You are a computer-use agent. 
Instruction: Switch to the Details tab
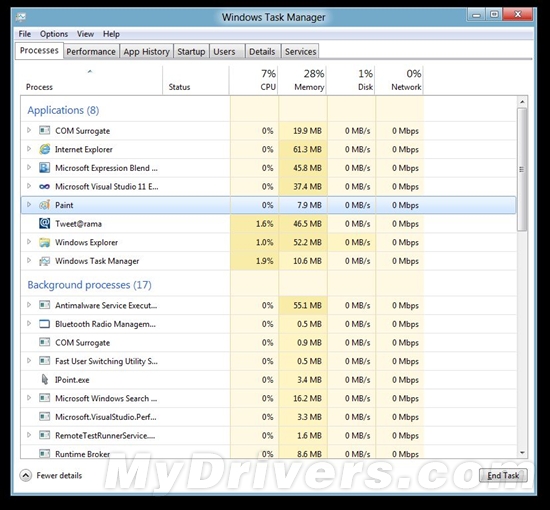tap(262, 52)
